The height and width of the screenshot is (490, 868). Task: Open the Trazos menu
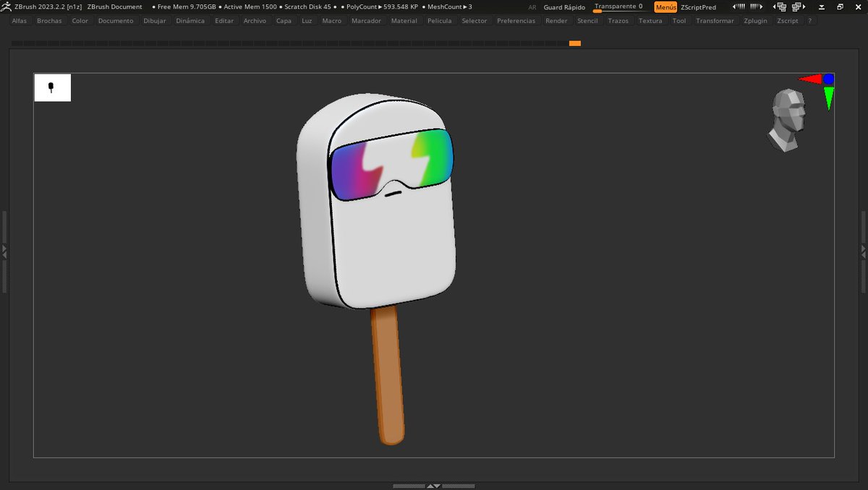coord(618,21)
